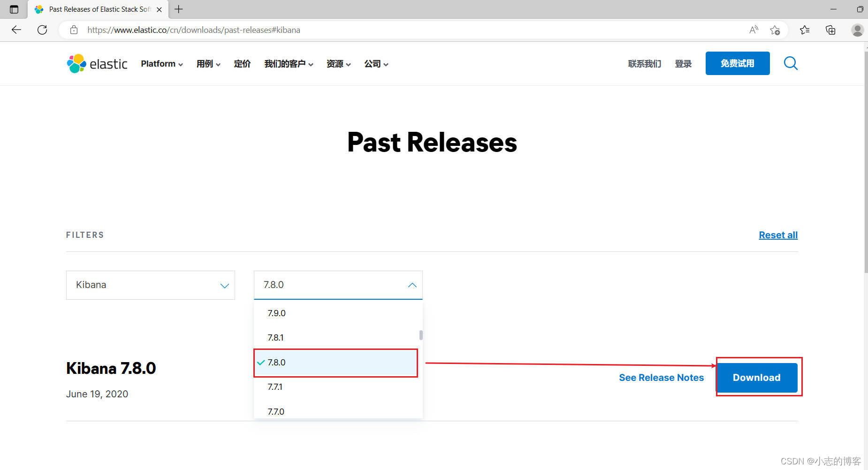868x470 pixels.
Task: Open a new browser tab
Action: click(x=179, y=9)
